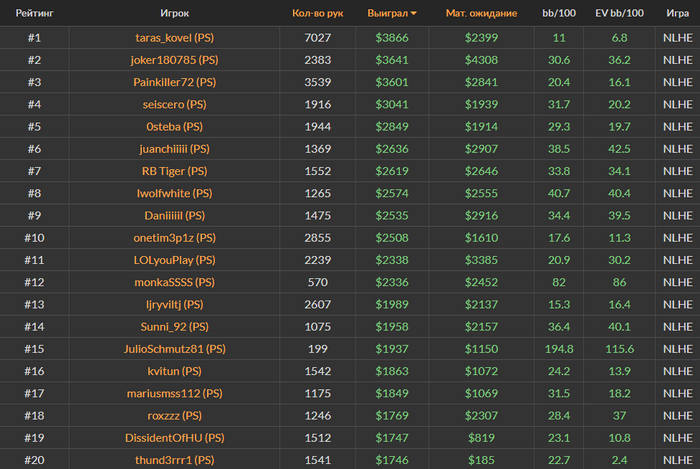Screen dimensions: 700x469
Task: Sort table by Кол-во рук header
Action: coord(317,14)
